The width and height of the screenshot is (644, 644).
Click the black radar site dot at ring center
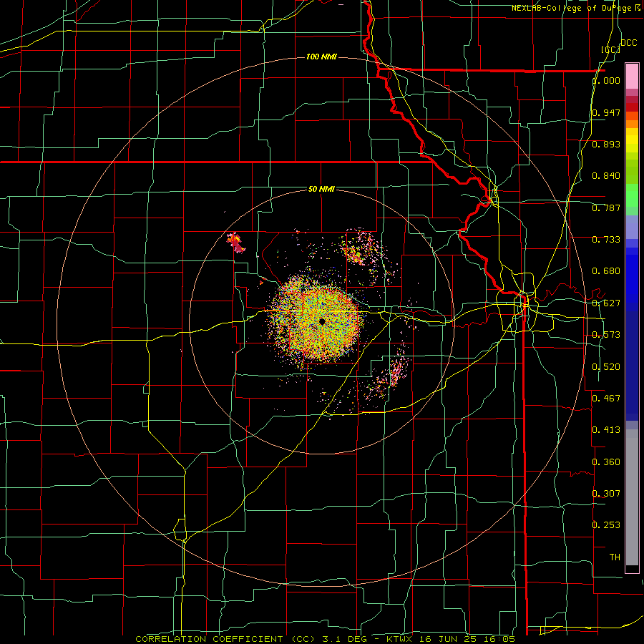[x=322, y=321]
